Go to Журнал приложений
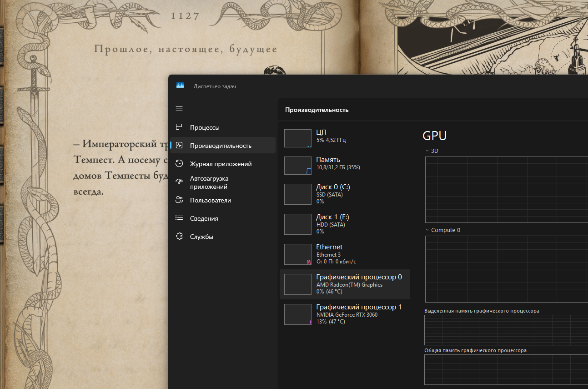Screen dimensions: 588x389 (223, 164)
